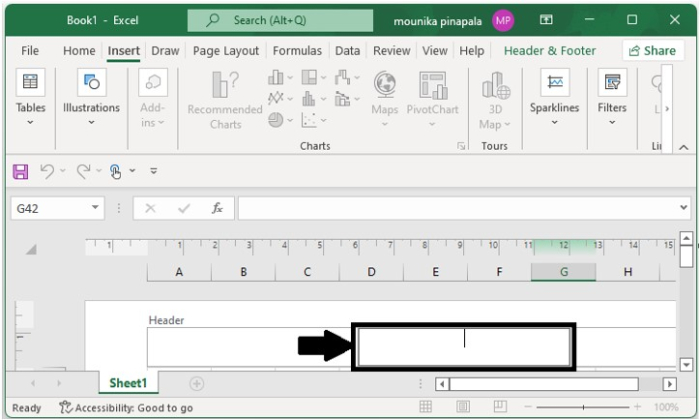
Task: Open the Undo history dropdown arrow
Action: click(x=62, y=170)
